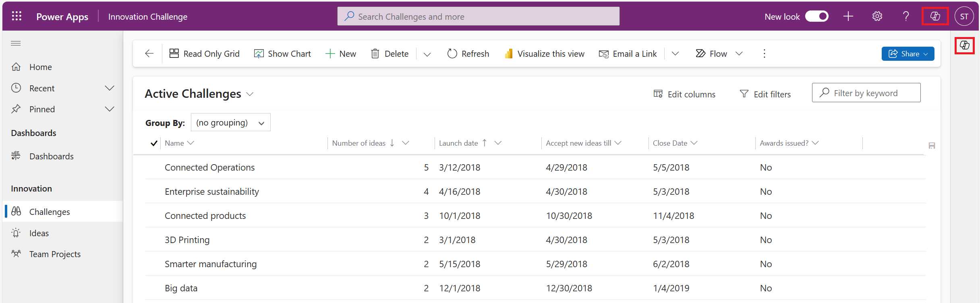Open the Enterprise sustainability record
Image resolution: width=980 pixels, height=303 pixels.
point(212,192)
